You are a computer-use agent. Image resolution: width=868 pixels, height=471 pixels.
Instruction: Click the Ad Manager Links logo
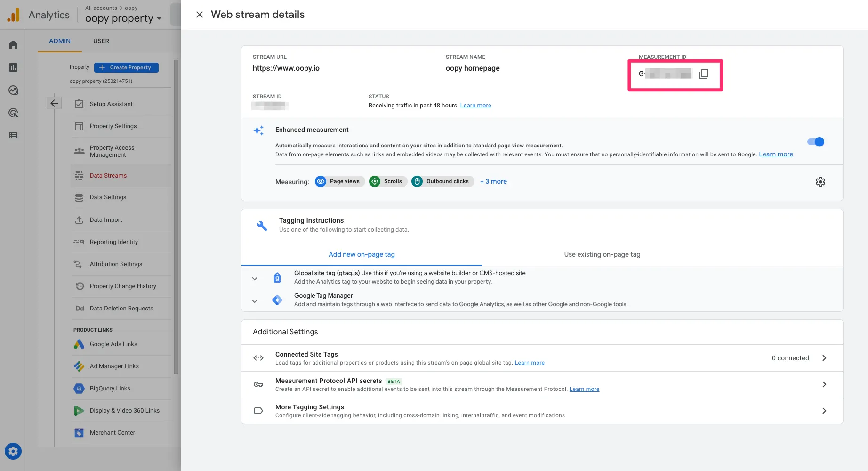79,366
